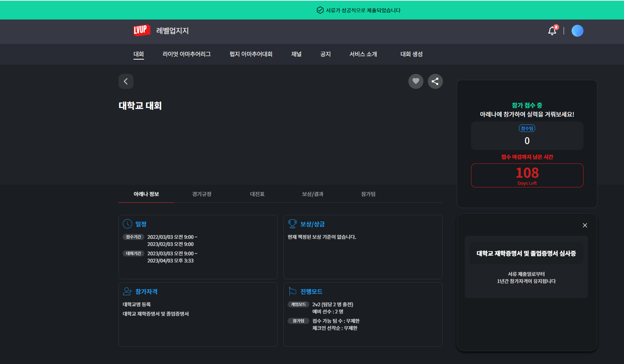Click the LVUP logo icon

click(142, 30)
